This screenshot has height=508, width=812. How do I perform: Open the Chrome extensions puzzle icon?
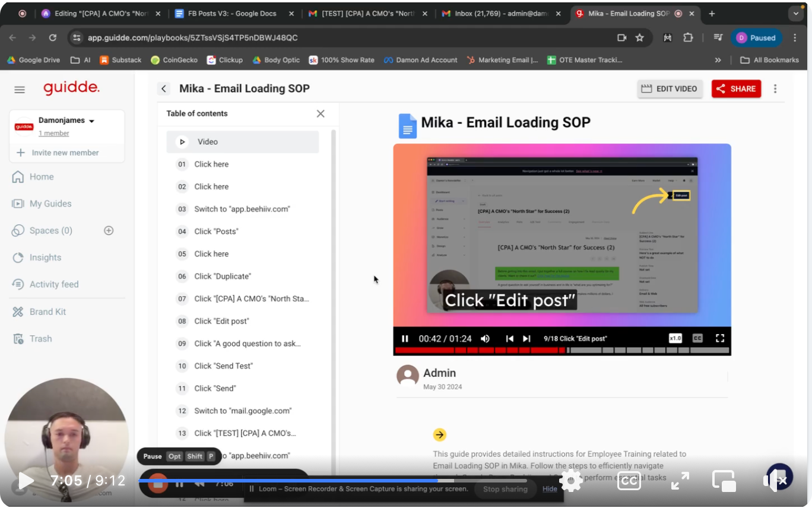tap(688, 37)
